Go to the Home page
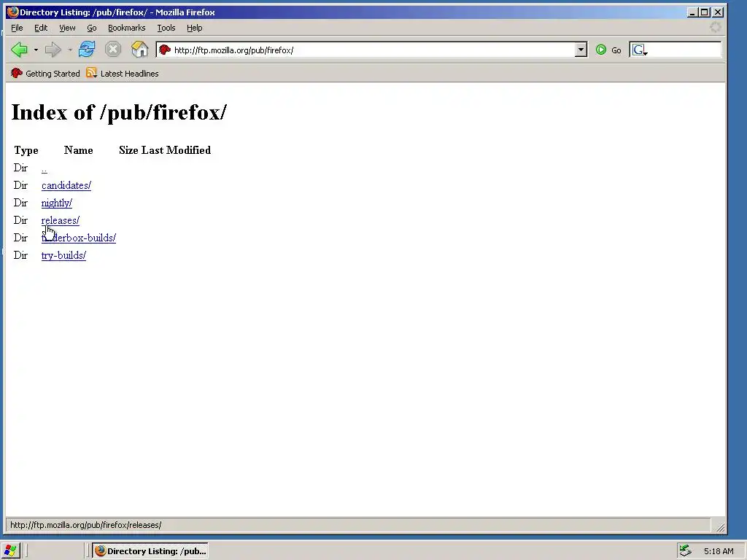Image resolution: width=747 pixels, height=560 pixels. tap(139, 49)
